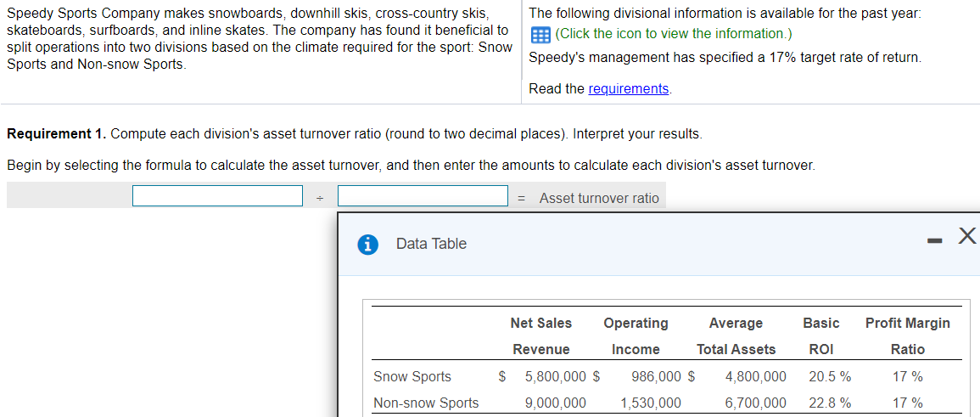Click the Net Sales Revenue column header
Viewport: 980px width, 417px height.
pyautogui.click(x=541, y=336)
